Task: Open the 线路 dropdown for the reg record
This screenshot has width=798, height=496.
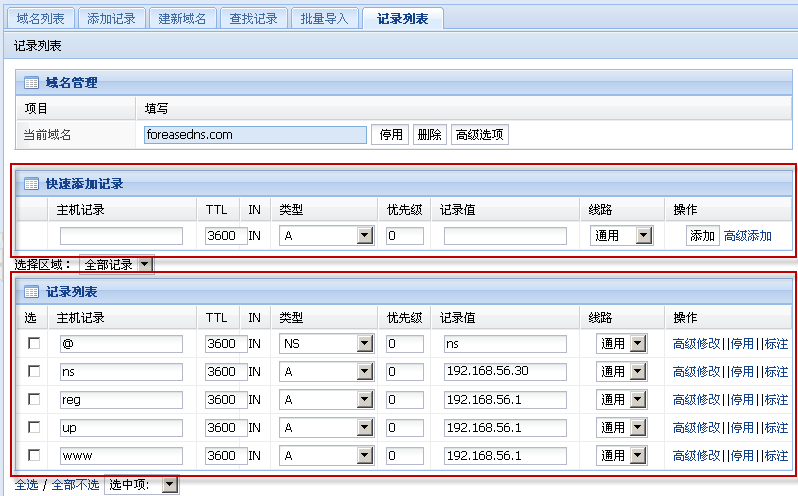Action: coord(624,400)
